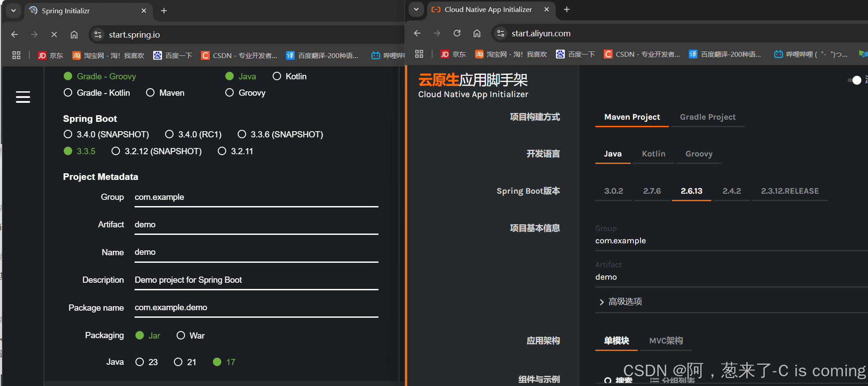This screenshot has width=868, height=386.
Task: Select Gradle - Kotlin project type
Action: pyautogui.click(x=97, y=93)
